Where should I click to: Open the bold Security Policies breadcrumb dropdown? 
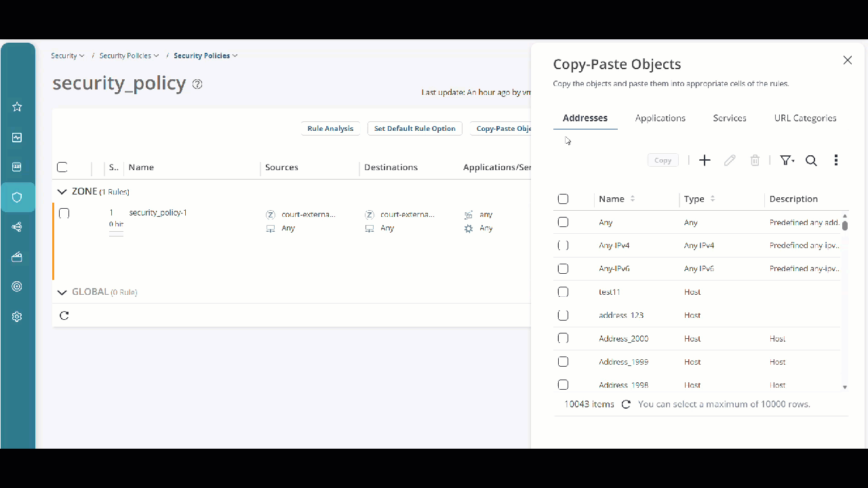[205, 56]
